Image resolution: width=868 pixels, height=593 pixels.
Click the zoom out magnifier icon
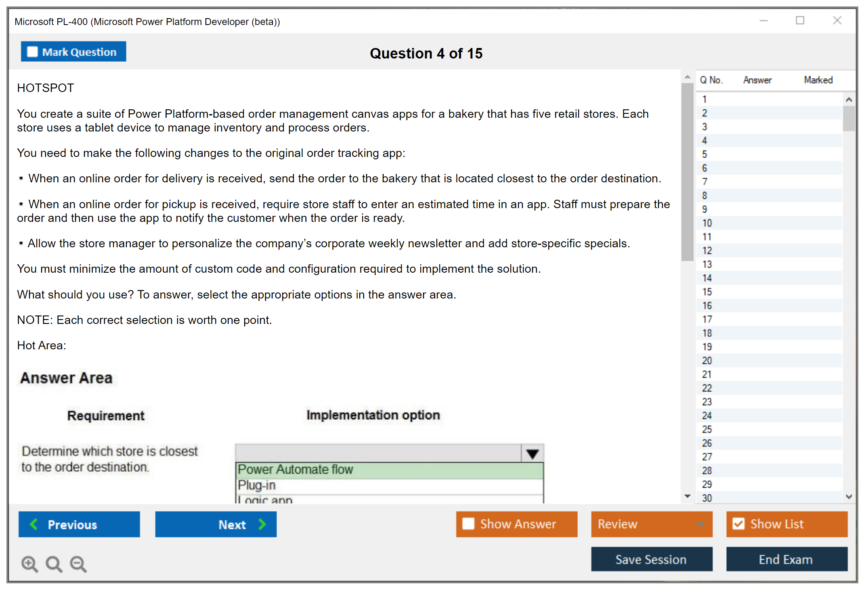click(x=78, y=564)
